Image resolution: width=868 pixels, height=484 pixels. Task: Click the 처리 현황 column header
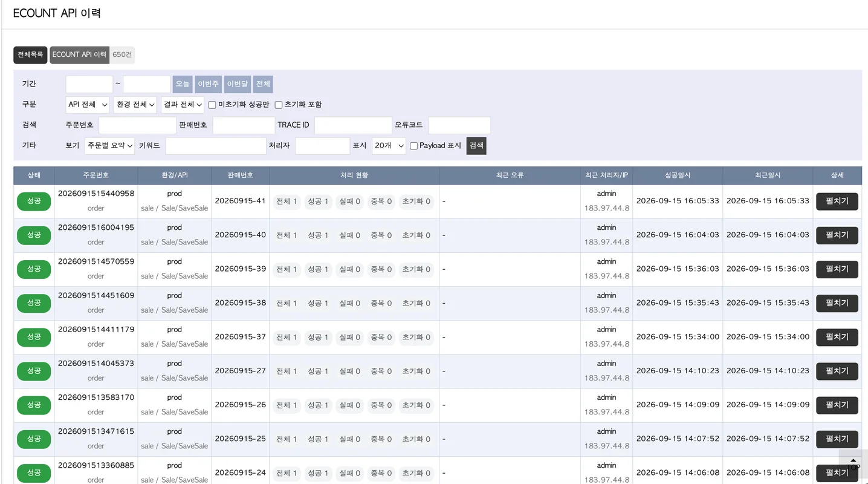pos(354,175)
